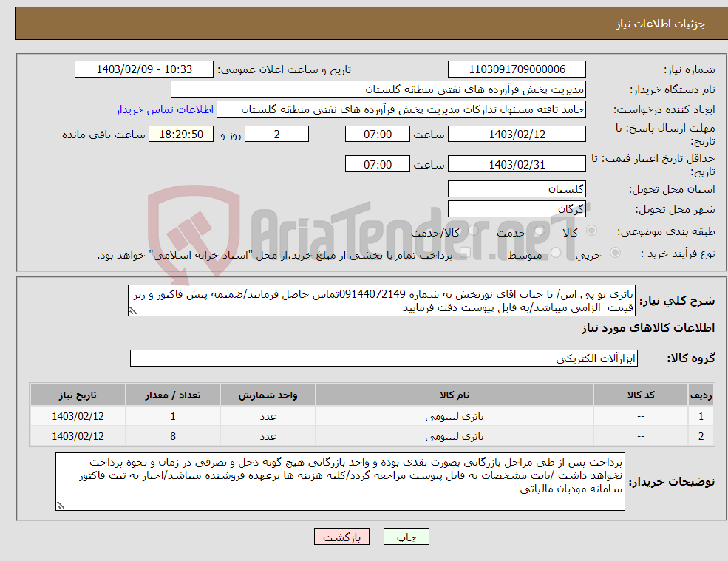Click the resize handle of buyer notes area
Screen dimensions: 728x561
[x=61, y=505]
